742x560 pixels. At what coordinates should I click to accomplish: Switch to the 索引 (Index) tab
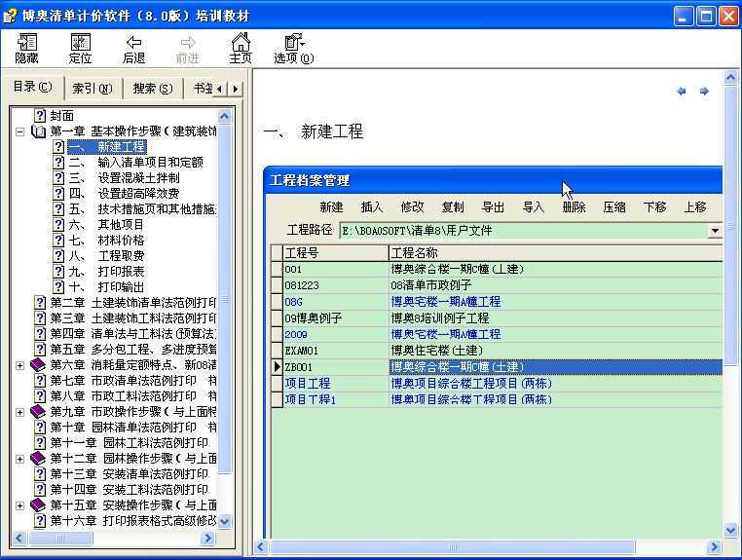click(93, 89)
